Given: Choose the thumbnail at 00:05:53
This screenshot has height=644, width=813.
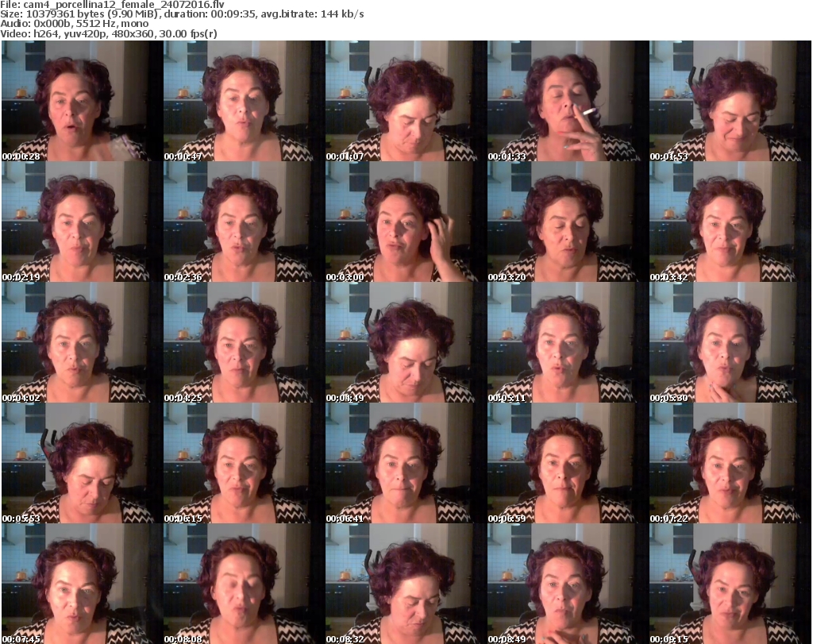Looking at the screenshot, I should [x=82, y=464].
